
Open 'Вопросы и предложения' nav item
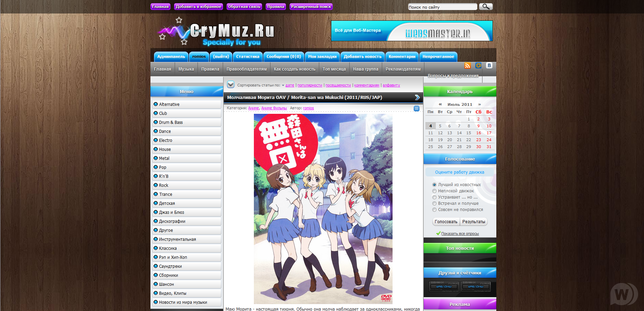point(453,76)
